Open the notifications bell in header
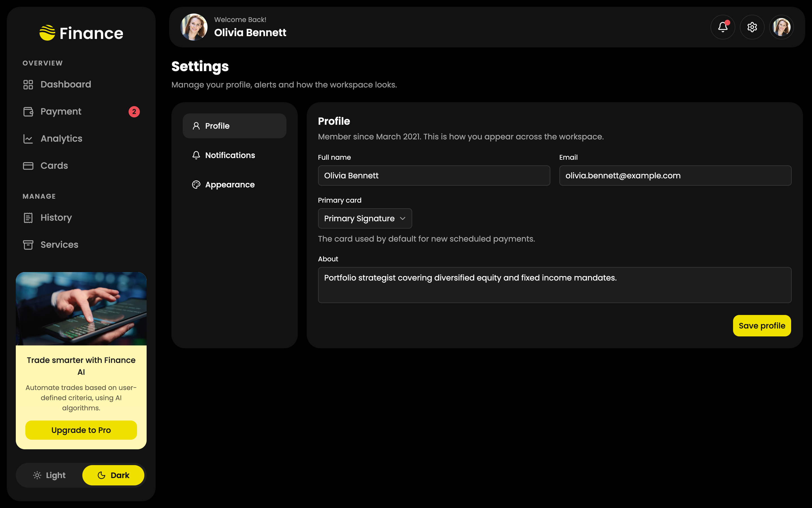812x508 pixels. point(723,27)
